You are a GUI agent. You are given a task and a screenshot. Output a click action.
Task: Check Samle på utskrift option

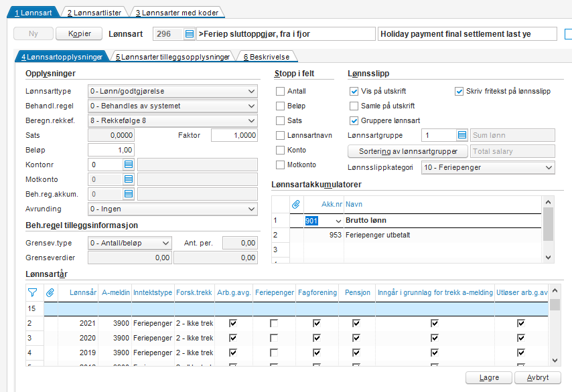(354, 106)
